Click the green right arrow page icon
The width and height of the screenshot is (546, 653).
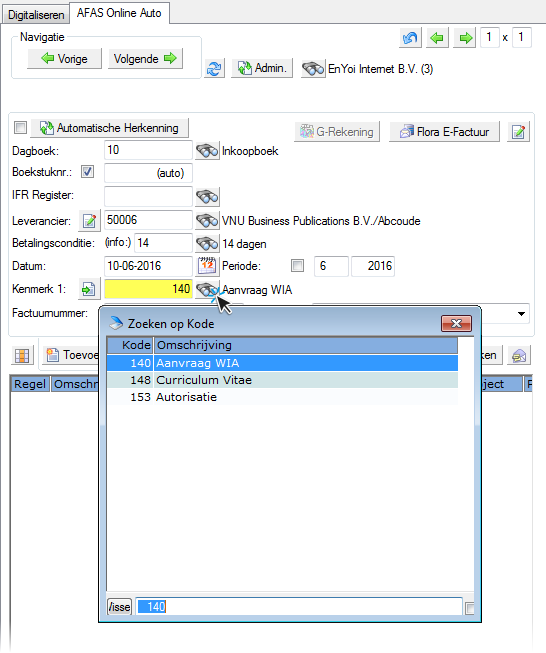(465, 38)
